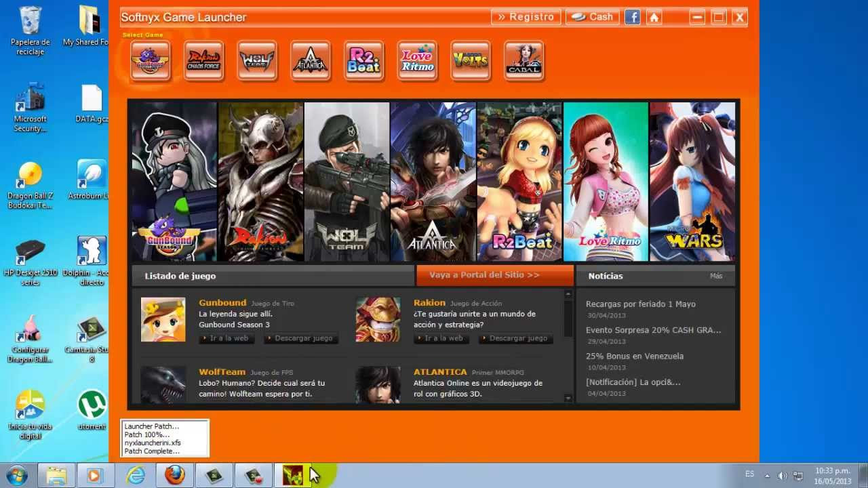Viewport: 868px width, 488px height.
Task: Click Rakion's Descargar juego
Action: (515, 338)
